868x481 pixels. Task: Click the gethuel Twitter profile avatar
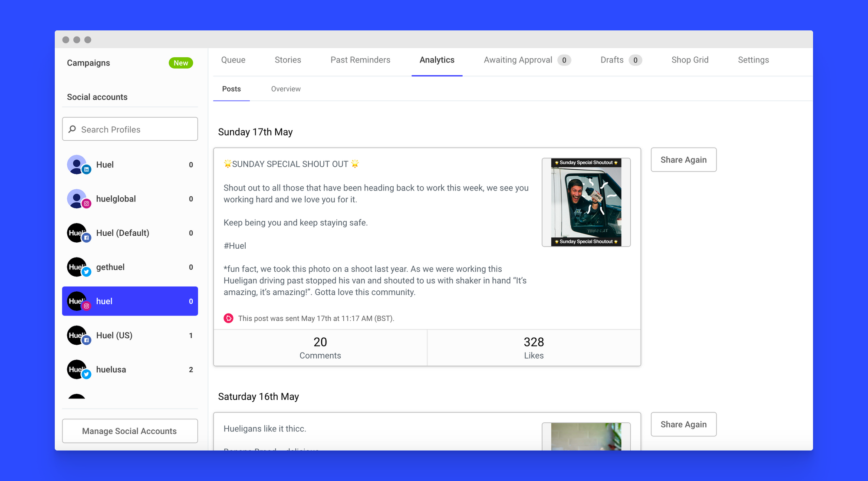[77, 267]
